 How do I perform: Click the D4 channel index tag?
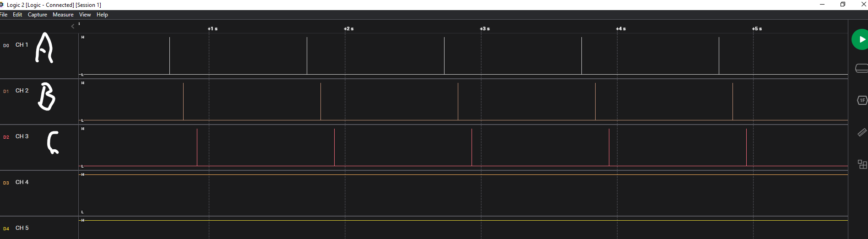pos(6,228)
